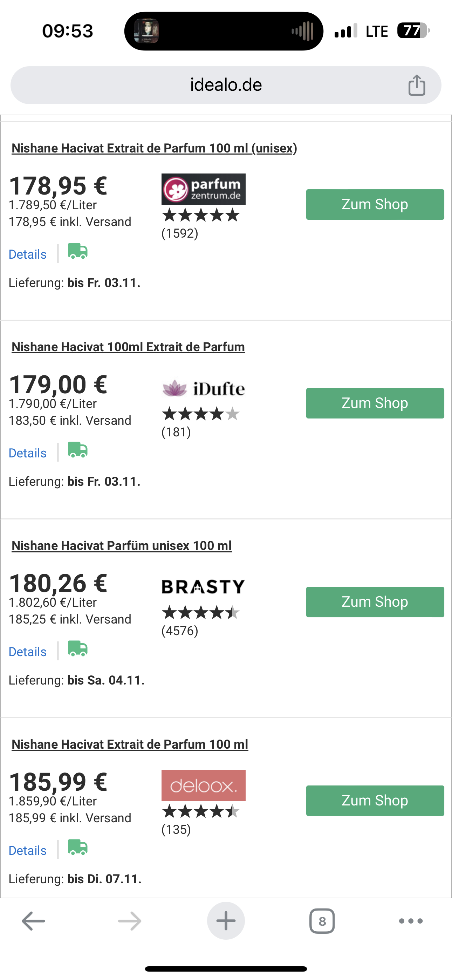452x980 pixels.
Task: Tap the idealo.de address field
Action: pos(226,85)
